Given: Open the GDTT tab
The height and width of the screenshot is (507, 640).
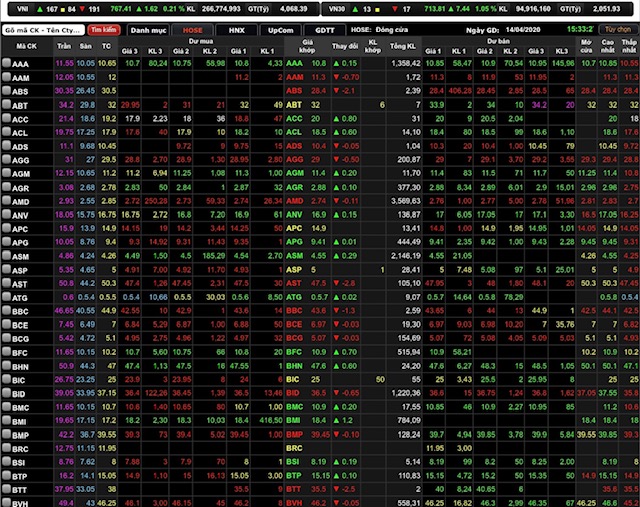Looking at the screenshot, I should [325, 30].
